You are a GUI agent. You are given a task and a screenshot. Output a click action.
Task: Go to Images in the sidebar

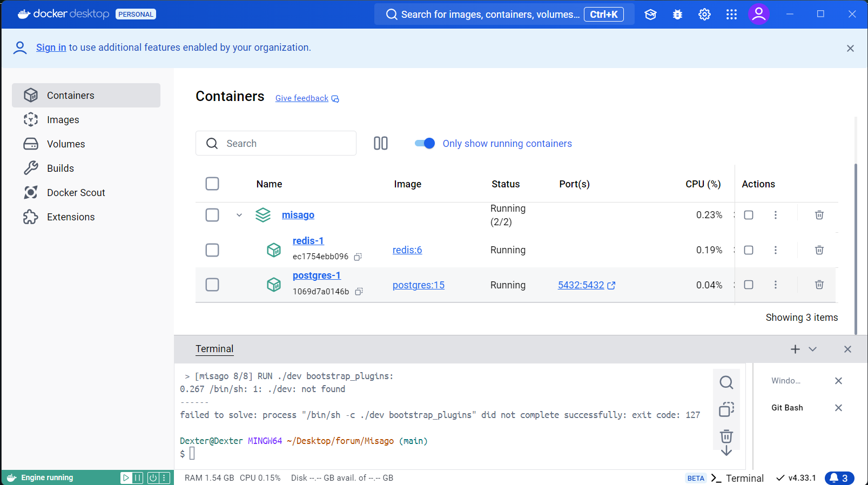tap(63, 120)
